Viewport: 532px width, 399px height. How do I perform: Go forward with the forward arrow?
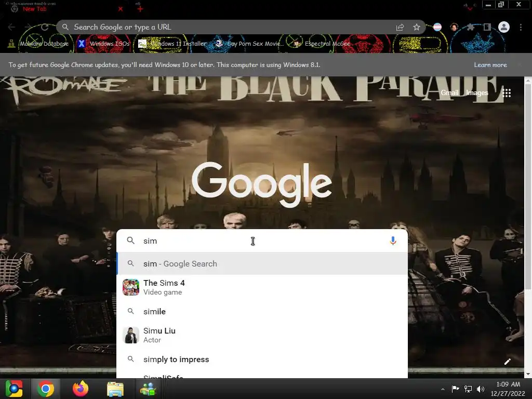[28, 27]
